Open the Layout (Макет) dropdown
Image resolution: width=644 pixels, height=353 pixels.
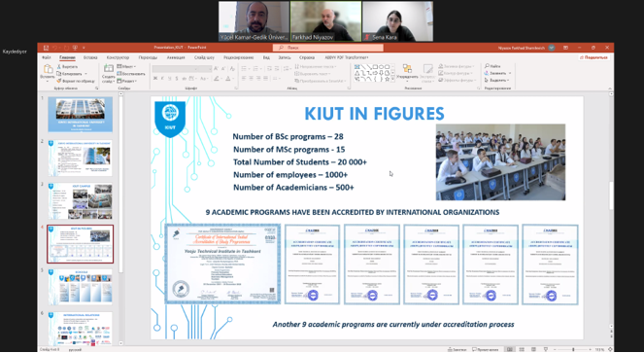(x=127, y=66)
